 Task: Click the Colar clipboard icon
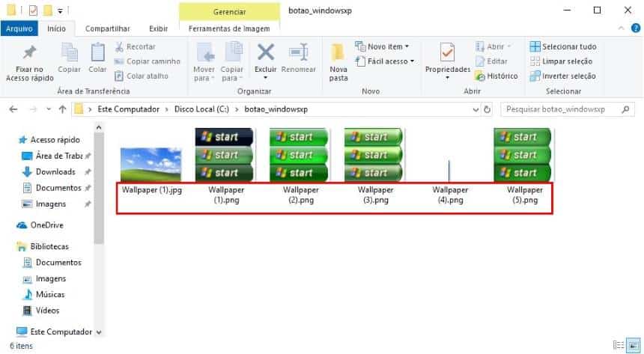pyautogui.click(x=98, y=52)
